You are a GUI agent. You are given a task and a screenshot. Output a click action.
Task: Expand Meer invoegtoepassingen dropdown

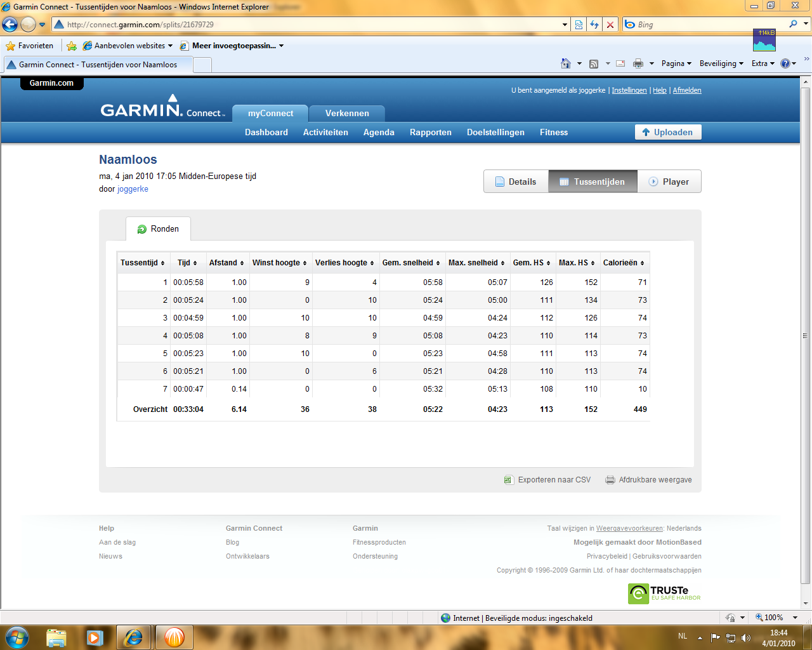click(x=281, y=46)
